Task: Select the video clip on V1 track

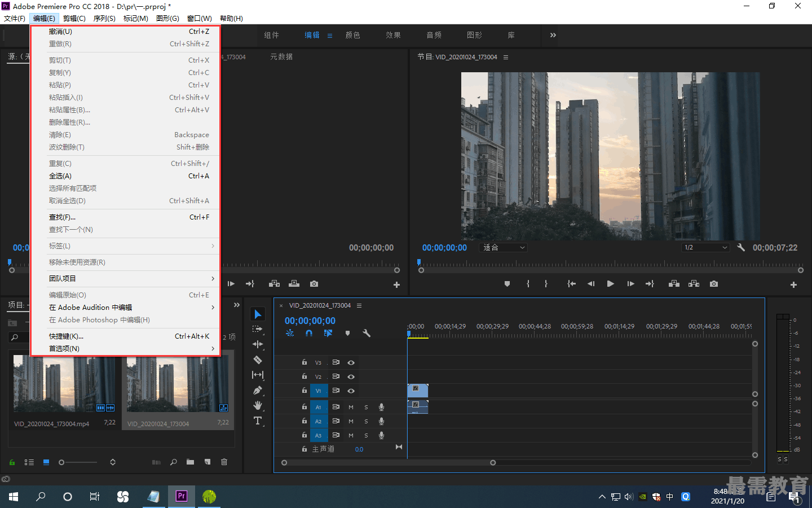Action: coord(418,391)
